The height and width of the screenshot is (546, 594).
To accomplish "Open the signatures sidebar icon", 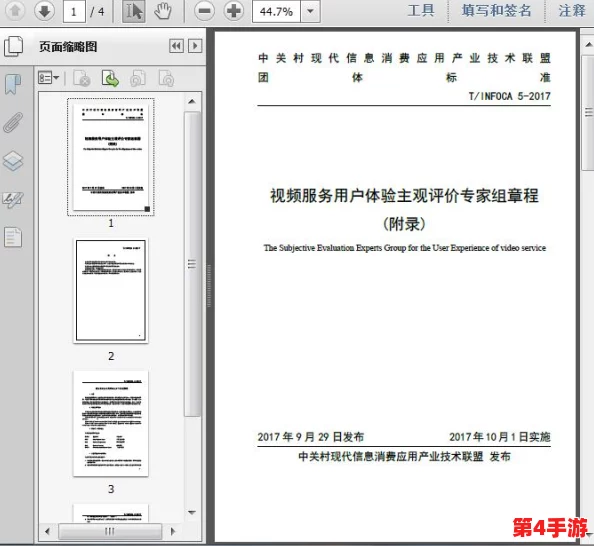I will 13,199.
